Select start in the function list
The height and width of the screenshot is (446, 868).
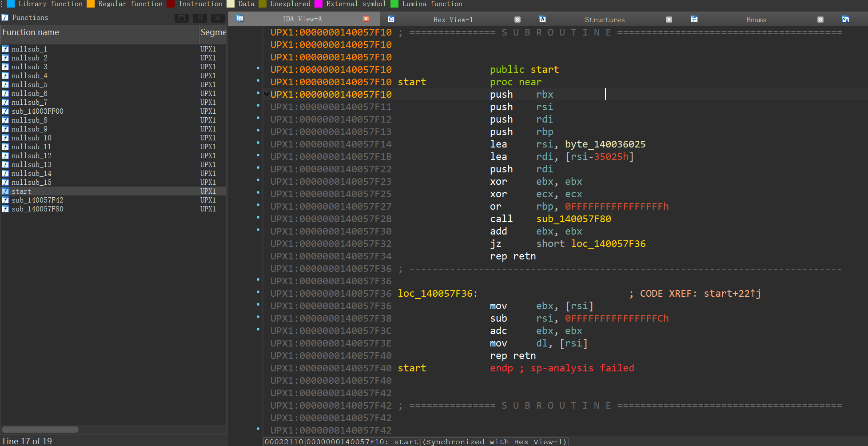click(113, 191)
